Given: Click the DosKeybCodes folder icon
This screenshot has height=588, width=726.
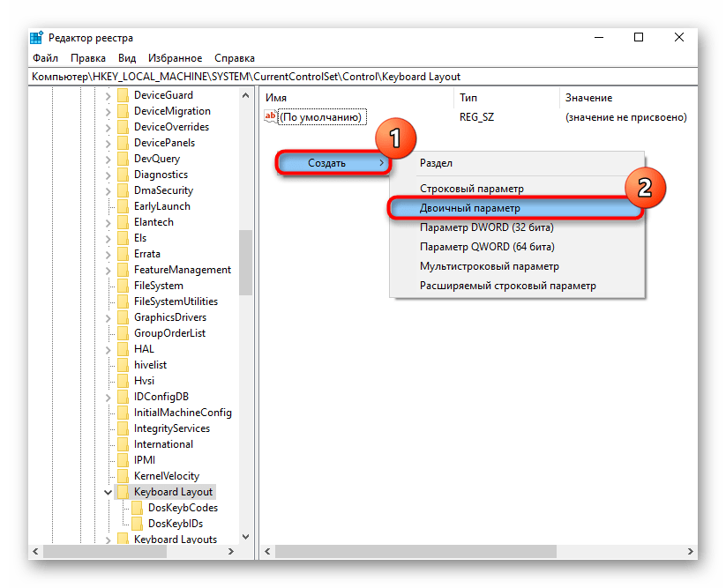Looking at the screenshot, I should tap(137, 508).
